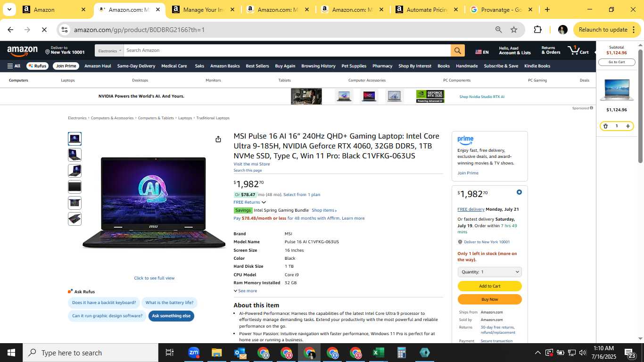
Task: Open Account & Lists menu
Action: click(x=515, y=50)
